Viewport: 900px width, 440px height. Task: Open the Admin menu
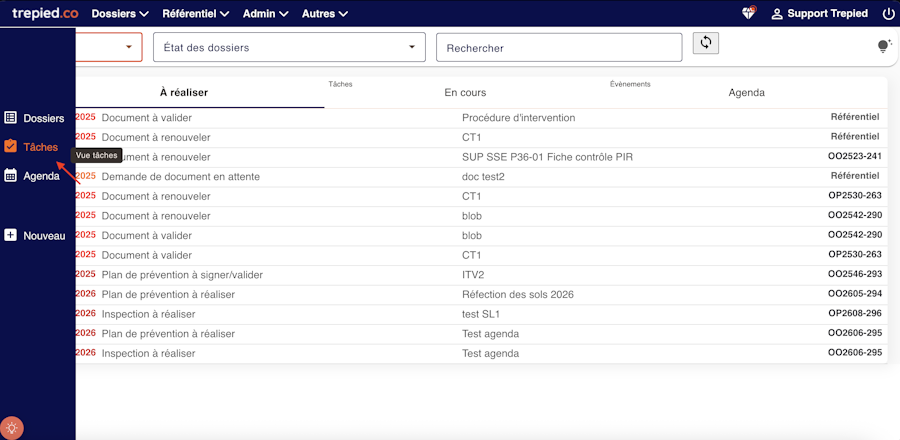coord(265,14)
